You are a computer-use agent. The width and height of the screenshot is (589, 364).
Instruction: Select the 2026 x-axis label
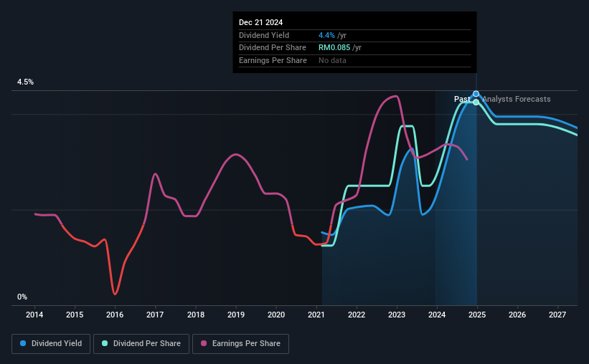coord(517,315)
